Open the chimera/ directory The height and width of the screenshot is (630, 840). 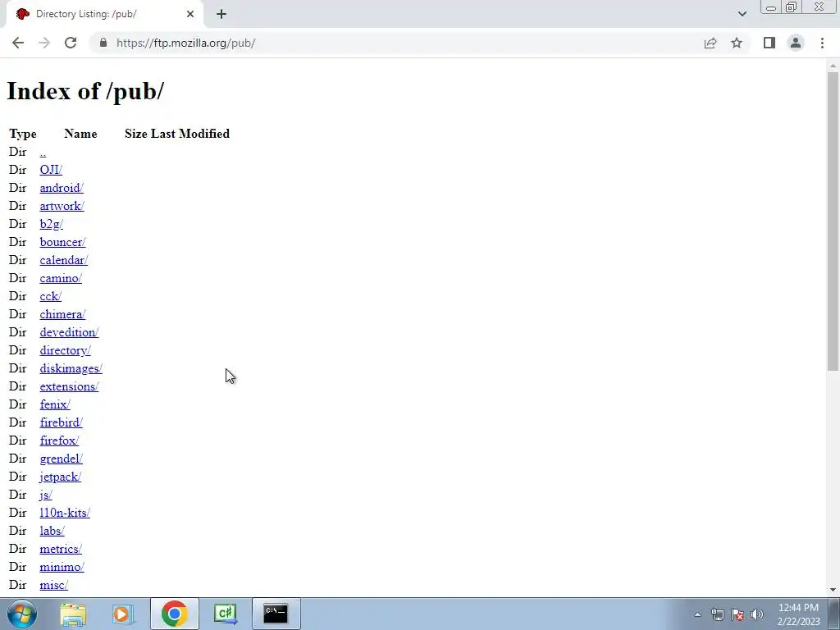[x=62, y=314]
